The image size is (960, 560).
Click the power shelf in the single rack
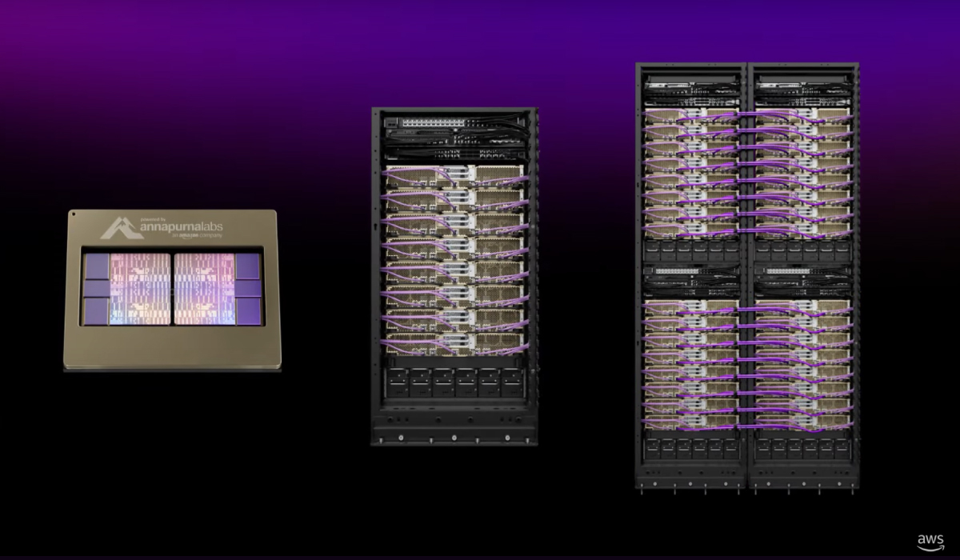coord(454,382)
